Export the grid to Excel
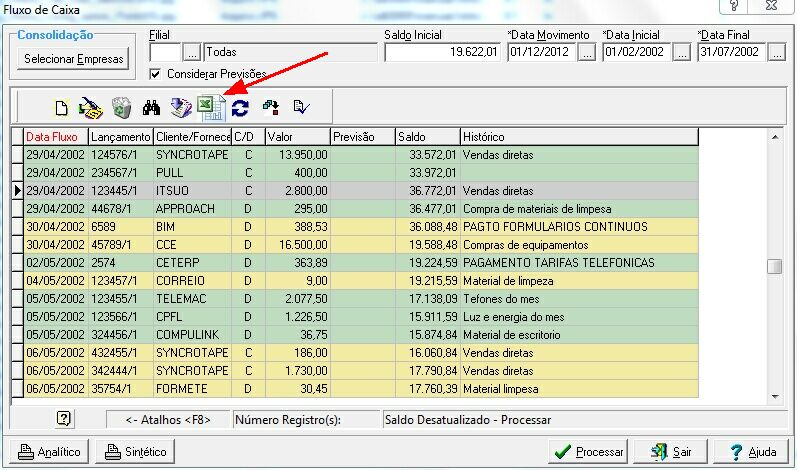 click(x=211, y=108)
